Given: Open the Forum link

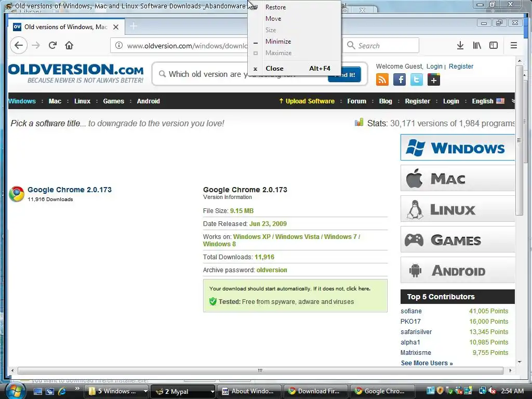Looking at the screenshot, I should [x=356, y=101].
